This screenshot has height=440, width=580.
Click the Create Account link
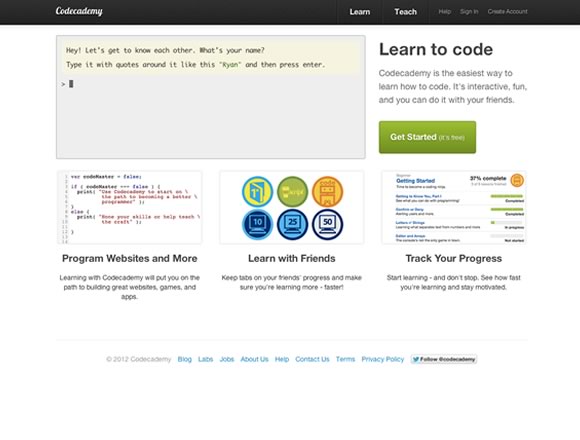click(508, 11)
